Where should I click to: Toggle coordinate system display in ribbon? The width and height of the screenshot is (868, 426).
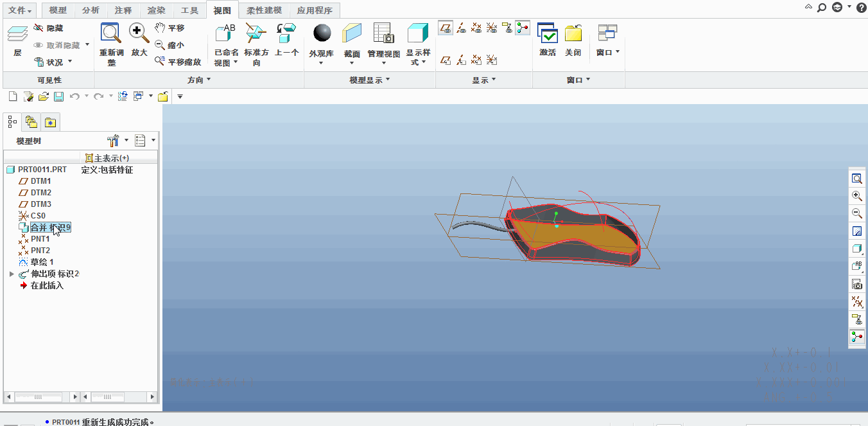pos(492,28)
